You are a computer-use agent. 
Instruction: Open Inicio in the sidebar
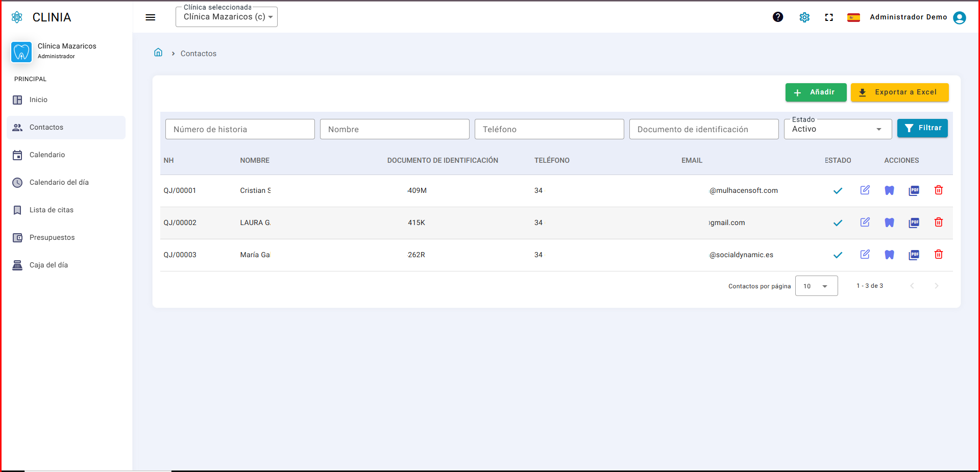[66, 100]
